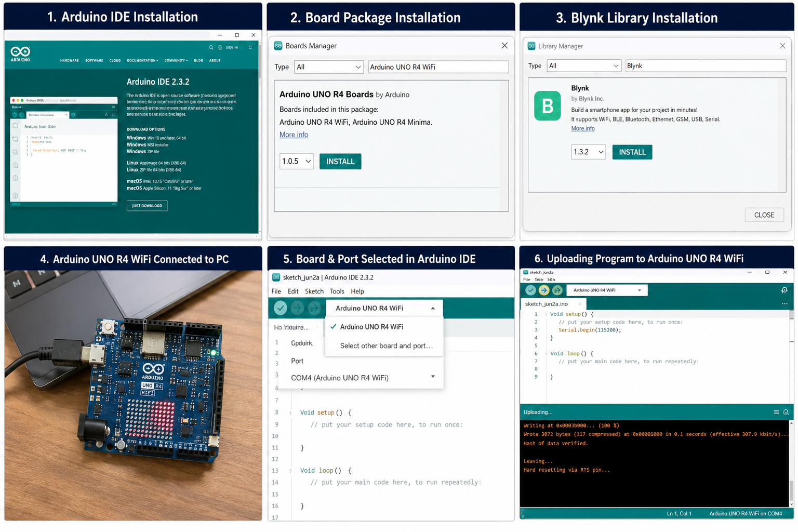
Task: Click CLOSE in Library Manager
Action: pos(764,215)
